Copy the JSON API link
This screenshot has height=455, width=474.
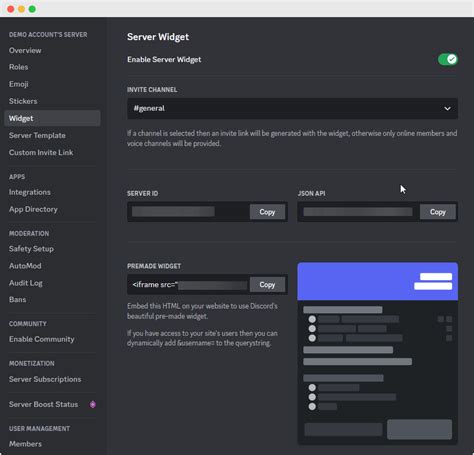tap(438, 212)
